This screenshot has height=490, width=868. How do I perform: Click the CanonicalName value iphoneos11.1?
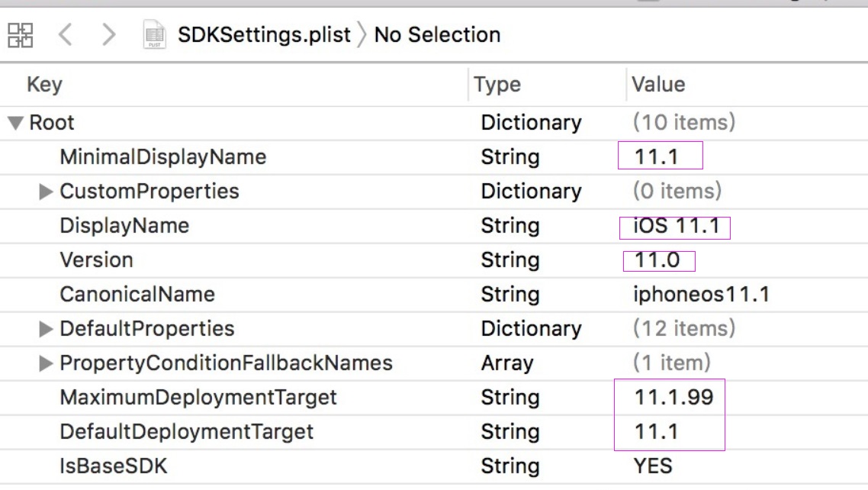(702, 295)
